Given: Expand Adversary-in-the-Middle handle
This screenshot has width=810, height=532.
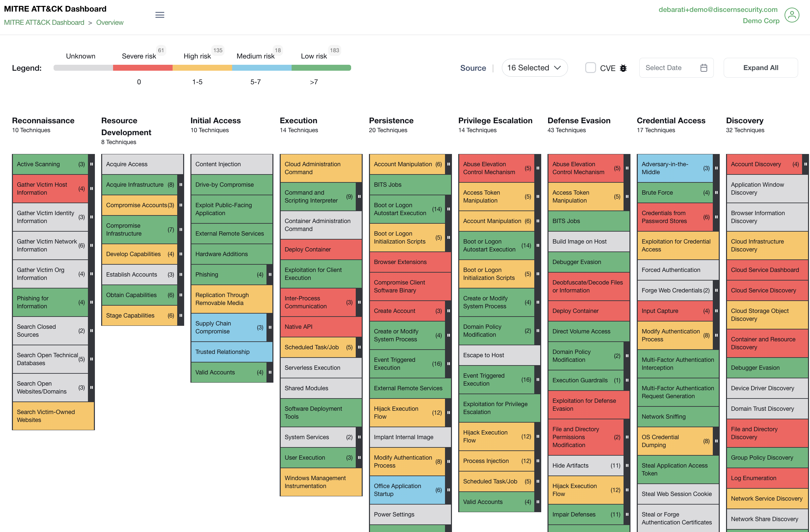Looking at the screenshot, I should (716, 169).
